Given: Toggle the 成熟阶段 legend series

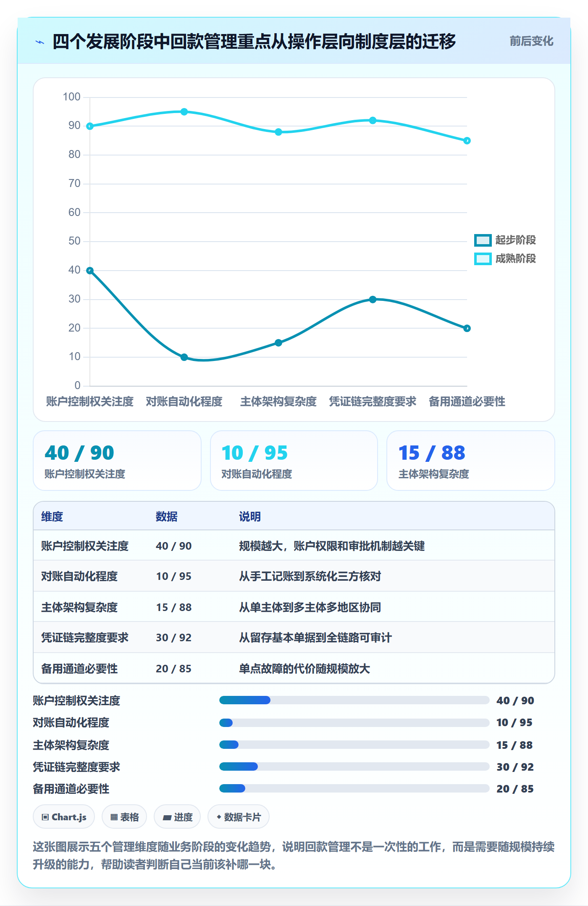Looking at the screenshot, I should click(505, 258).
